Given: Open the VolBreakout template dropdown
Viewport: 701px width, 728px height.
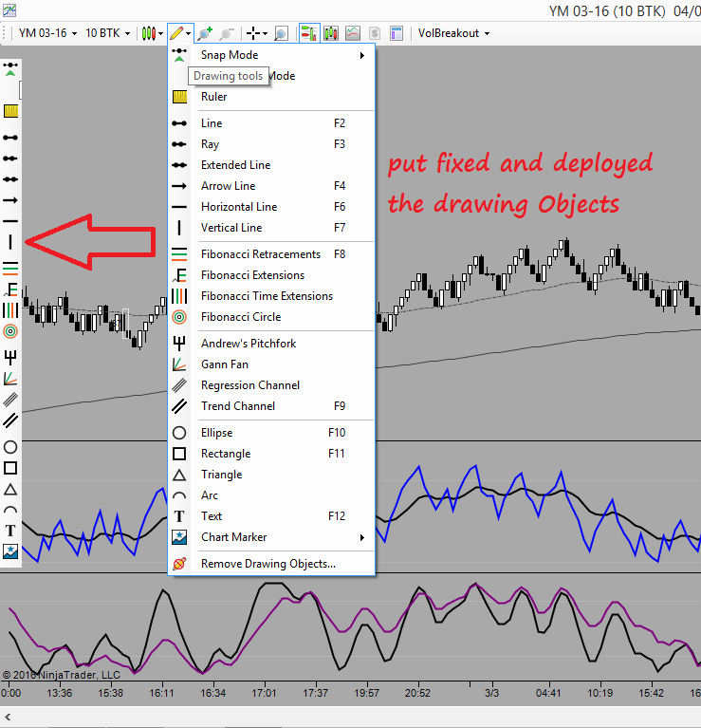Looking at the screenshot, I should coord(453,33).
